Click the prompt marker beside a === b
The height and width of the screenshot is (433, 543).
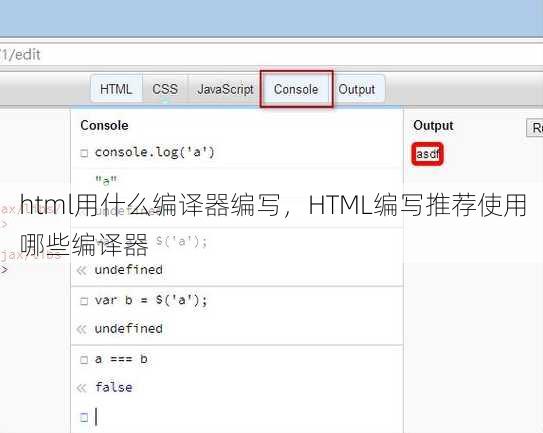click(x=84, y=360)
